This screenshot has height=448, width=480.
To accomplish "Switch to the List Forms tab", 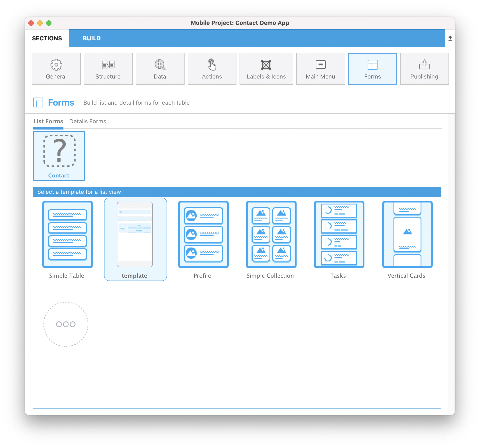I will point(48,121).
